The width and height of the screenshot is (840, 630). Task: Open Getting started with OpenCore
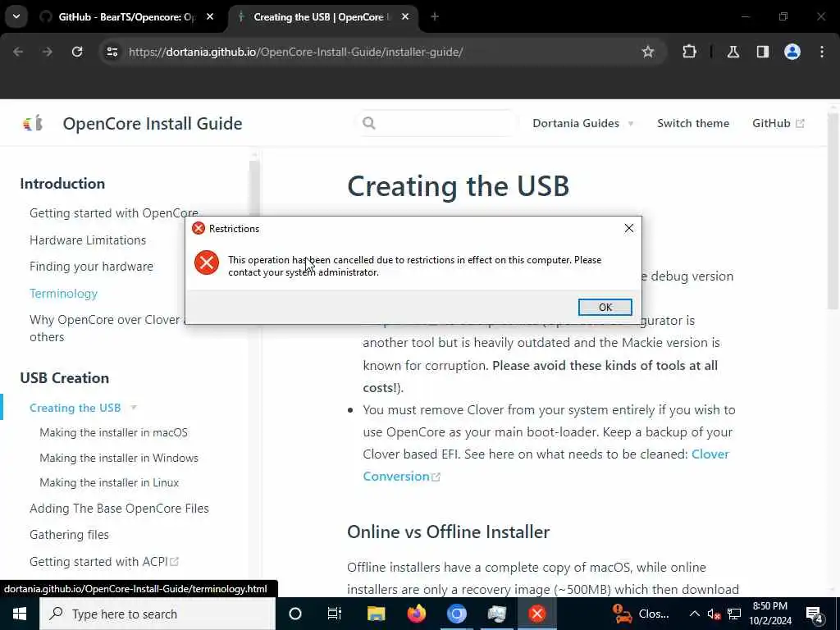pyautogui.click(x=114, y=212)
